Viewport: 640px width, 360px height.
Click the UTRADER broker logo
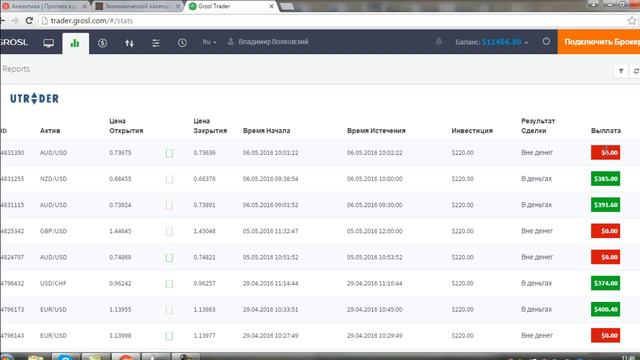pos(34,98)
